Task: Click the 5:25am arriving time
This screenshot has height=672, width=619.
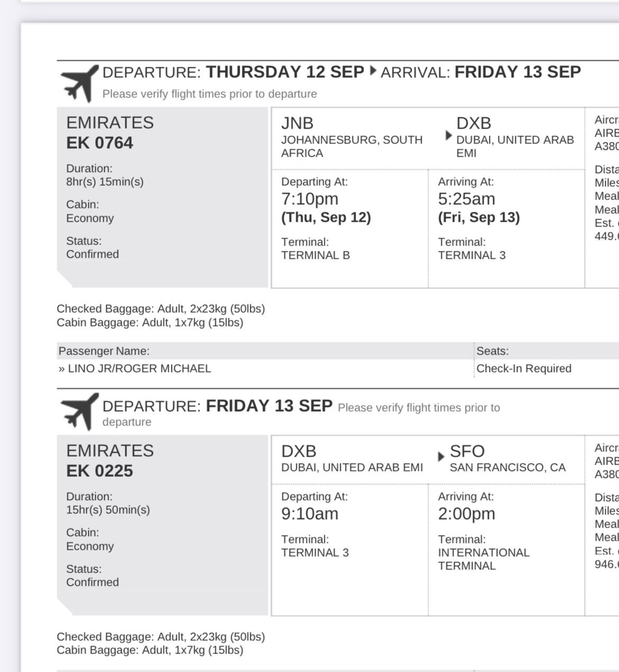Action: coord(467,199)
